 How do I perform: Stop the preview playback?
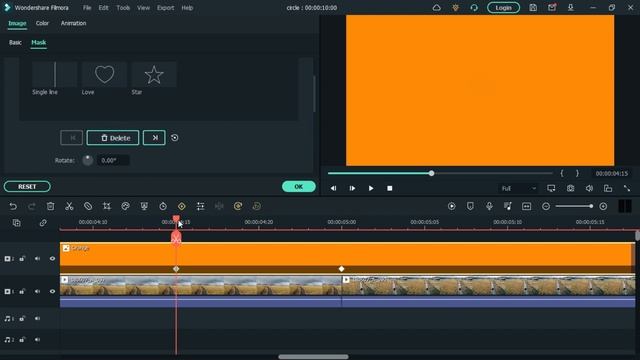pos(389,188)
